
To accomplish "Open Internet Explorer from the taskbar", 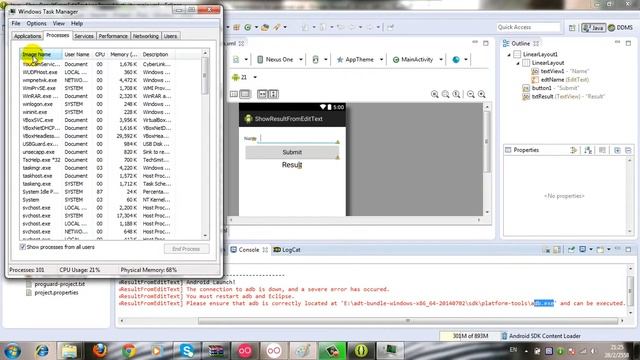I will 42,350.
